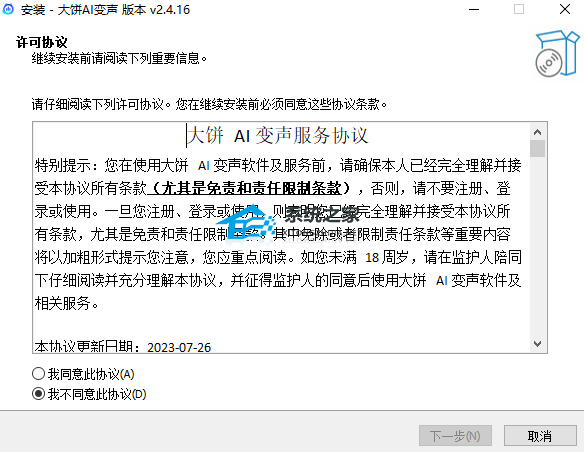The height and width of the screenshot is (452, 584).
Task: Click the 系统之家 watermark logo
Action: (x=287, y=223)
